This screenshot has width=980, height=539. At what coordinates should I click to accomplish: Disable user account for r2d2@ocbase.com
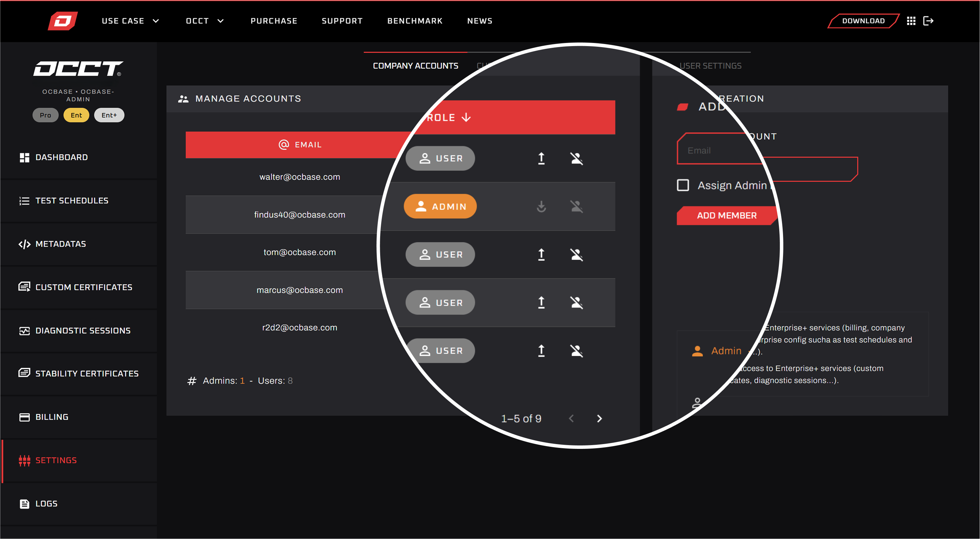pyautogui.click(x=575, y=351)
